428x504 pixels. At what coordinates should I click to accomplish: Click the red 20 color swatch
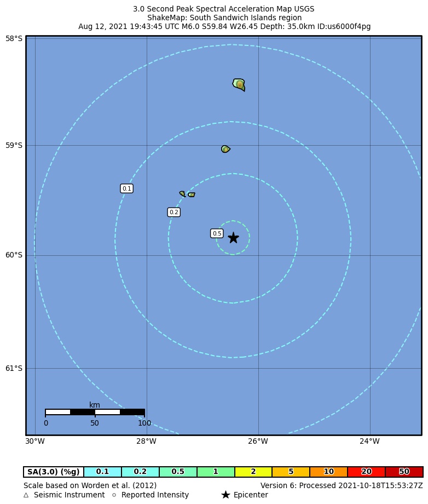click(x=366, y=472)
